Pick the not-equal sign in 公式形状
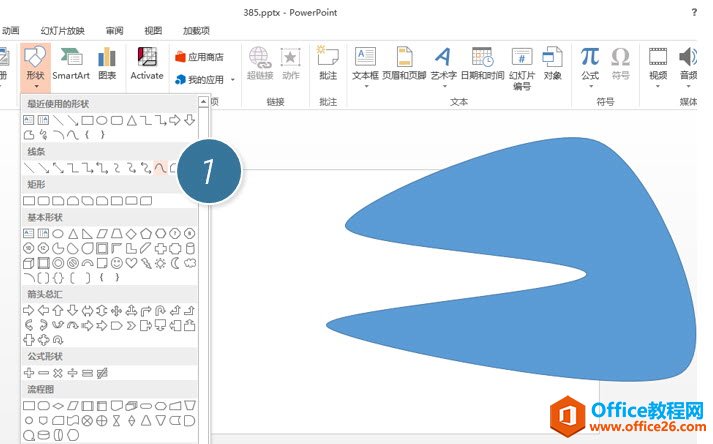This screenshot has height=444, width=713. (x=102, y=373)
